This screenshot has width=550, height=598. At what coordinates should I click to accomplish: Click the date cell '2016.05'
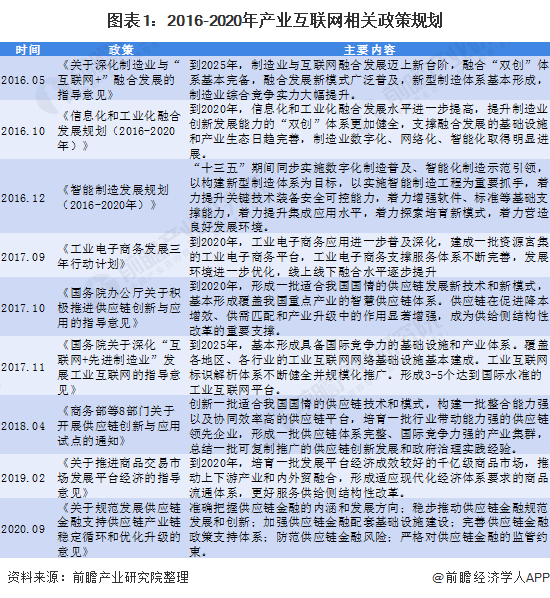(23, 80)
